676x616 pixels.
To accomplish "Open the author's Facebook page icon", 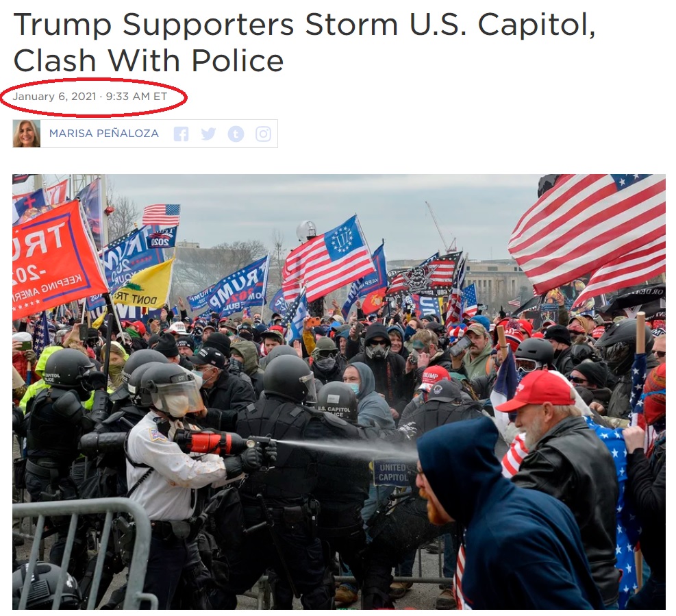I will (181, 134).
